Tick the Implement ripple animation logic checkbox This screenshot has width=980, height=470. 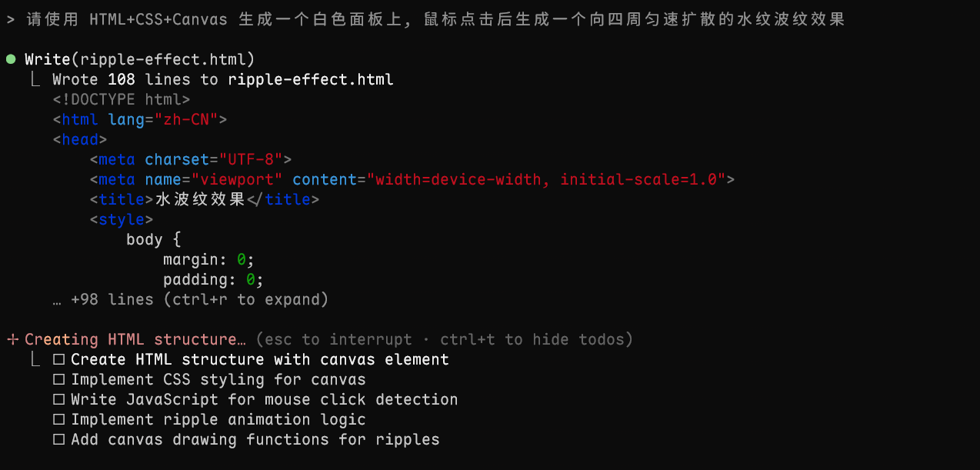coord(58,419)
